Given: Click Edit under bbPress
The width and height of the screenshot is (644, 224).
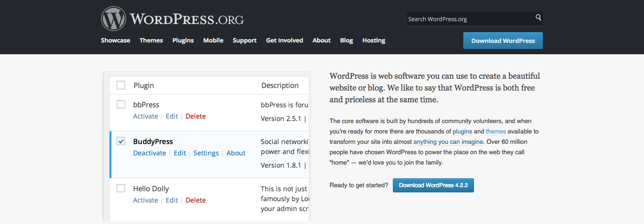Looking at the screenshot, I should pos(172,116).
